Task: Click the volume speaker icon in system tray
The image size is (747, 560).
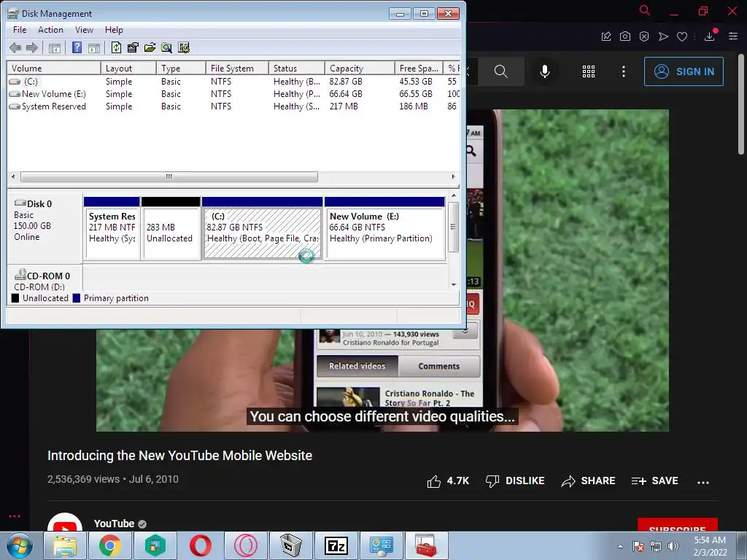Action: (x=673, y=546)
